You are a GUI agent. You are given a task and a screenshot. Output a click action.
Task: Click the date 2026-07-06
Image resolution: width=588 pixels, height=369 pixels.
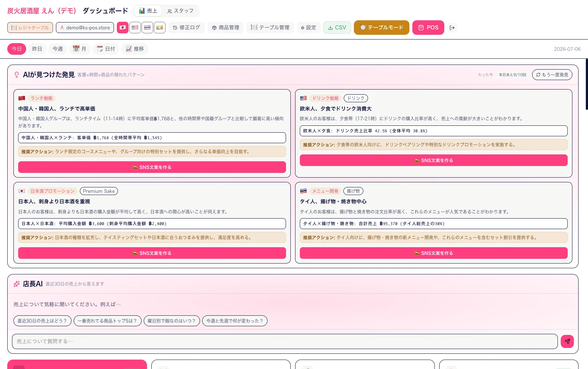pos(567,49)
